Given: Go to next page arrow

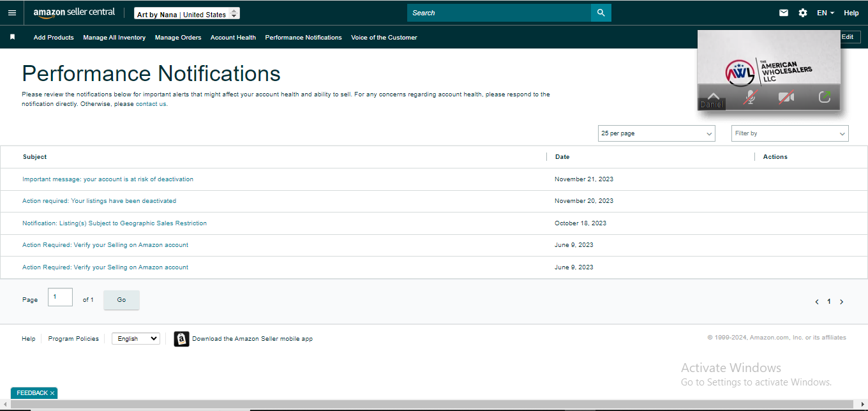Looking at the screenshot, I should (841, 302).
